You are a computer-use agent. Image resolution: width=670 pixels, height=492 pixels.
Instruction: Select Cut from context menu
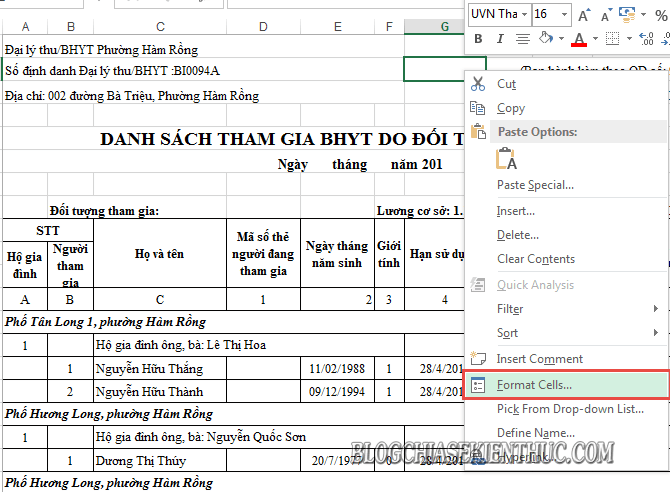click(565, 84)
